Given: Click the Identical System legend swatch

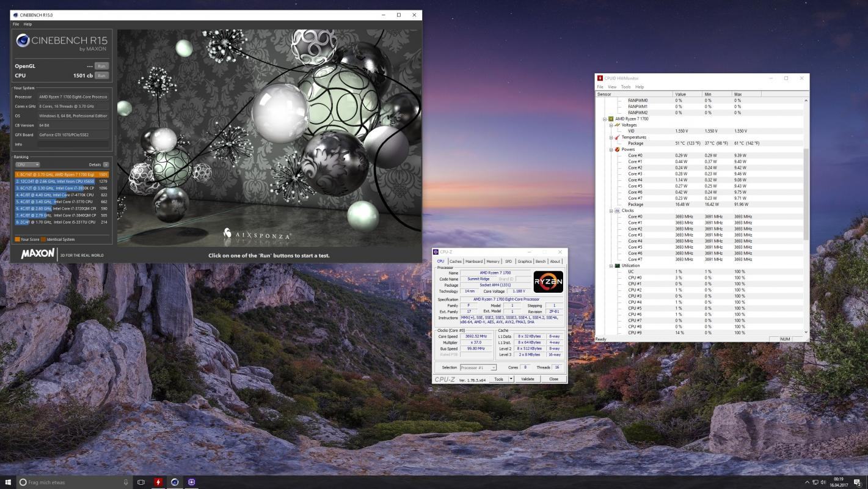Looking at the screenshot, I should [43, 240].
